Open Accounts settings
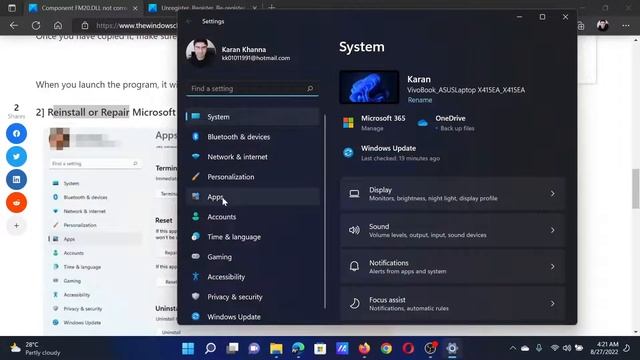Screen dimensions: 640x360 tap(252, 217)
